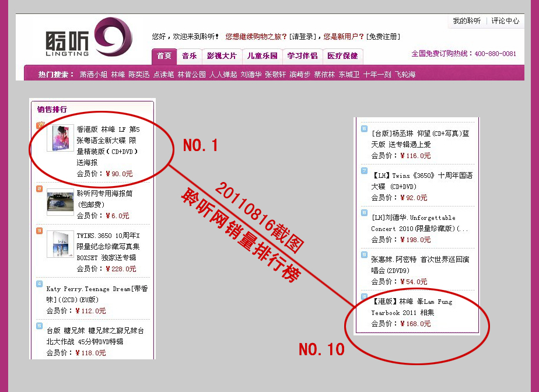Go to the 学习伴侣 tab
Viewport: 539px width, 392px height.
(303, 56)
